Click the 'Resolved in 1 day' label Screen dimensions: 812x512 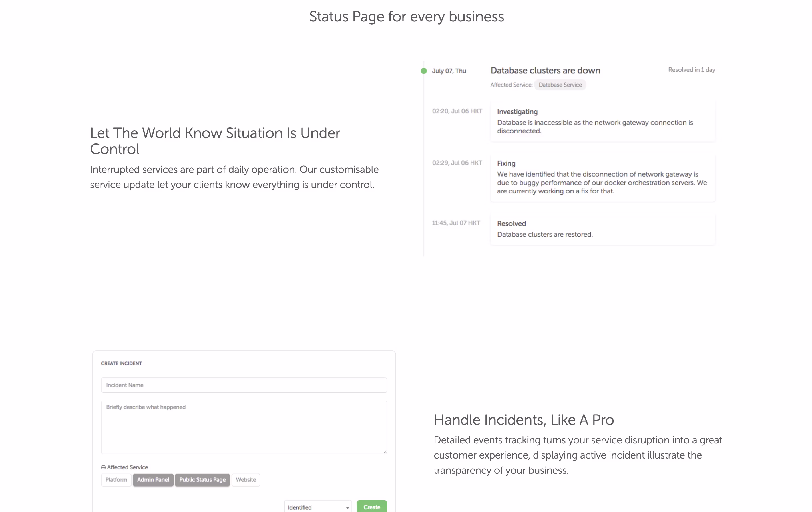point(692,70)
